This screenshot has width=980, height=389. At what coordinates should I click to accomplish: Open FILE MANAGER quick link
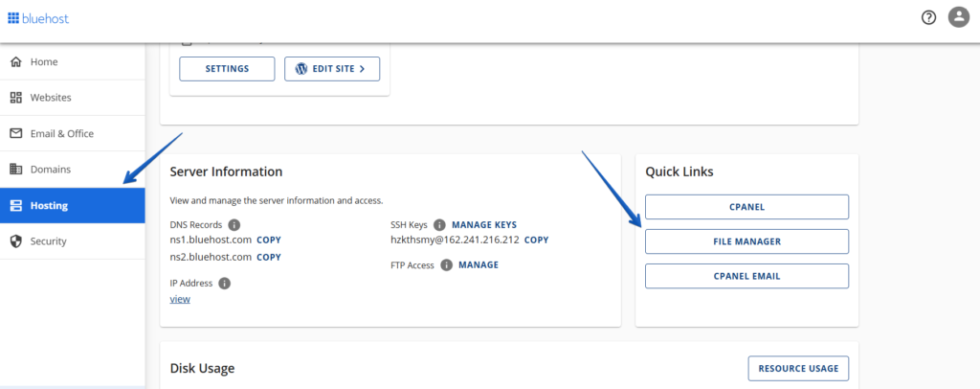pyautogui.click(x=746, y=241)
